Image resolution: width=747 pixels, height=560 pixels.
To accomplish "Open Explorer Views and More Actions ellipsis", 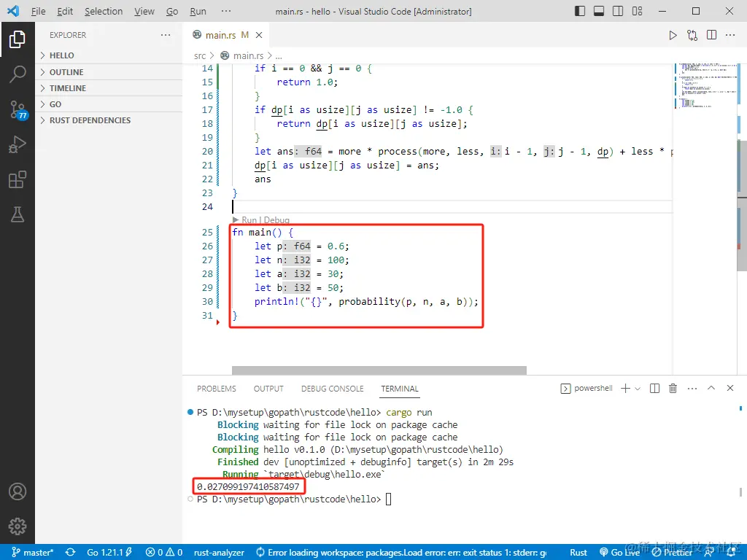I will click(x=166, y=35).
